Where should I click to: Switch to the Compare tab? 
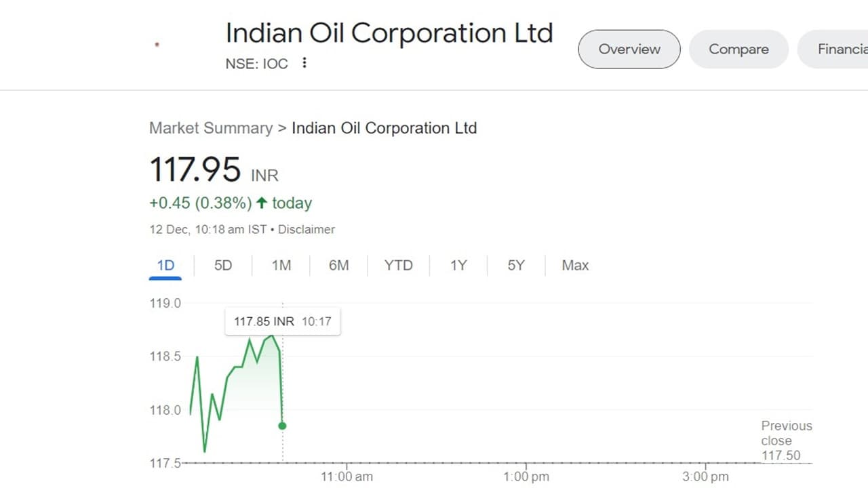(738, 49)
